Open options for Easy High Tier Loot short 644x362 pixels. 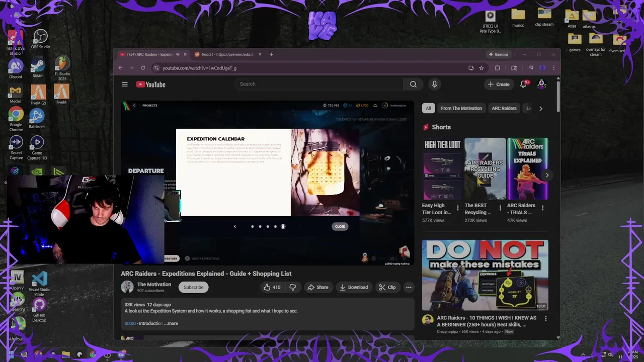pyautogui.click(x=457, y=208)
